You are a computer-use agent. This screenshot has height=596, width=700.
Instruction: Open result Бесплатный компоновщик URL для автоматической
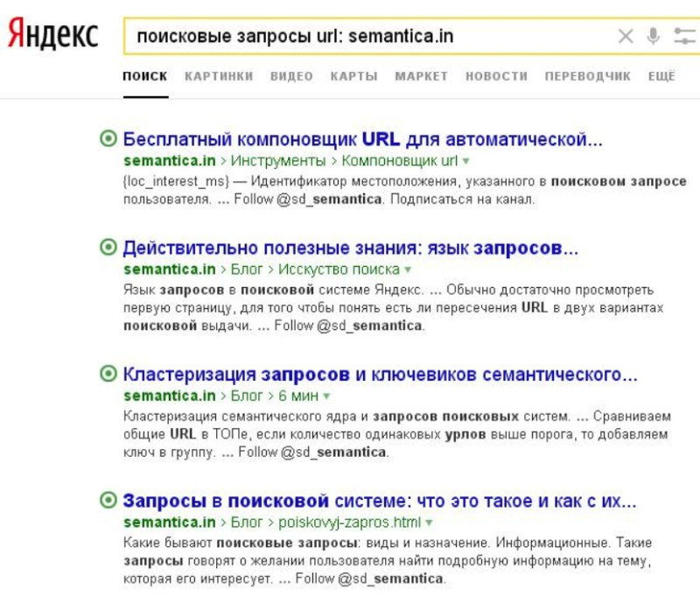click(x=362, y=139)
